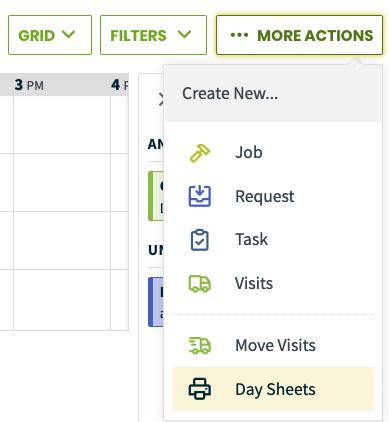Image resolution: width=389 pixels, height=422 pixels.
Task: Click the chevron arrow beside FILTERS
Action: 184,34
